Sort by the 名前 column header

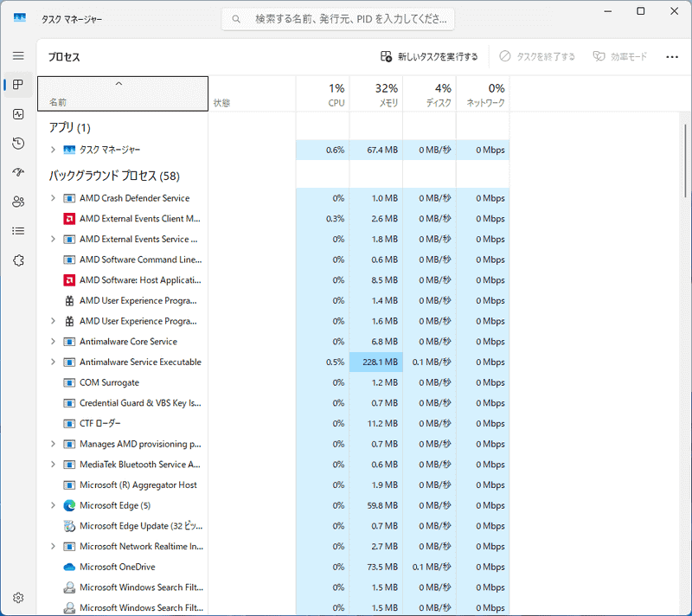[x=123, y=93]
